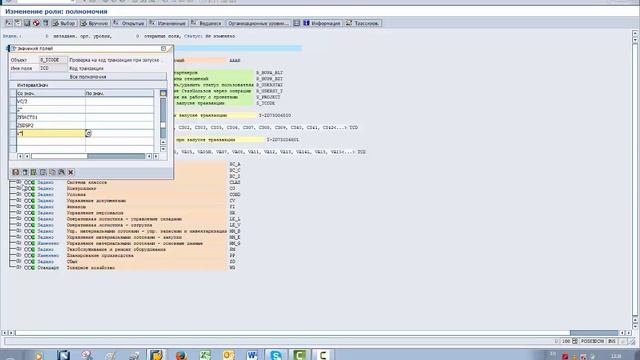
Task: Click the status text Не изменено
Action: pyautogui.click(x=220, y=36)
